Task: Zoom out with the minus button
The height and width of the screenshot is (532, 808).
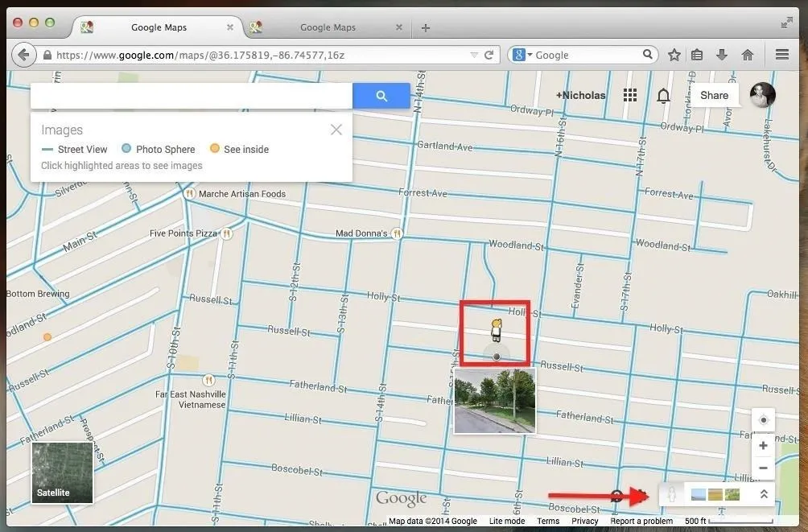Action: tap(763, 468)
